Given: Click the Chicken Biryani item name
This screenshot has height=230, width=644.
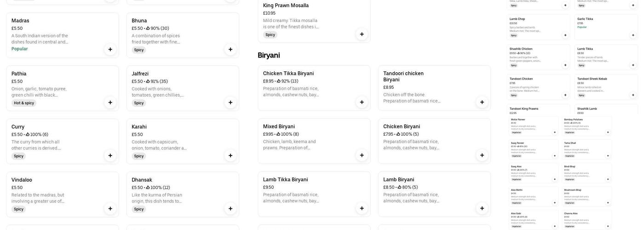Looking at the screenshot, I should [401, 126].
